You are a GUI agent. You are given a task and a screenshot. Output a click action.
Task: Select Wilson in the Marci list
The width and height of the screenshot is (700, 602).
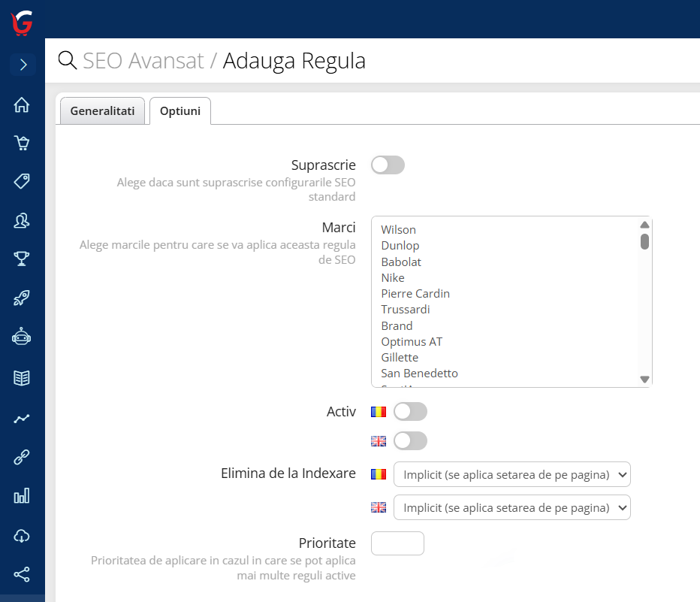point(398,229)
